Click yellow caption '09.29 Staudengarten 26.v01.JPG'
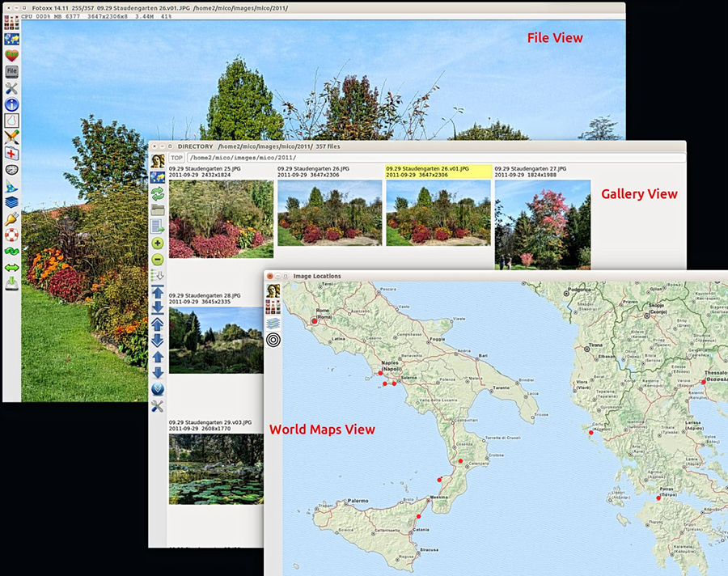Screen dimensions: 728x576 428,168
